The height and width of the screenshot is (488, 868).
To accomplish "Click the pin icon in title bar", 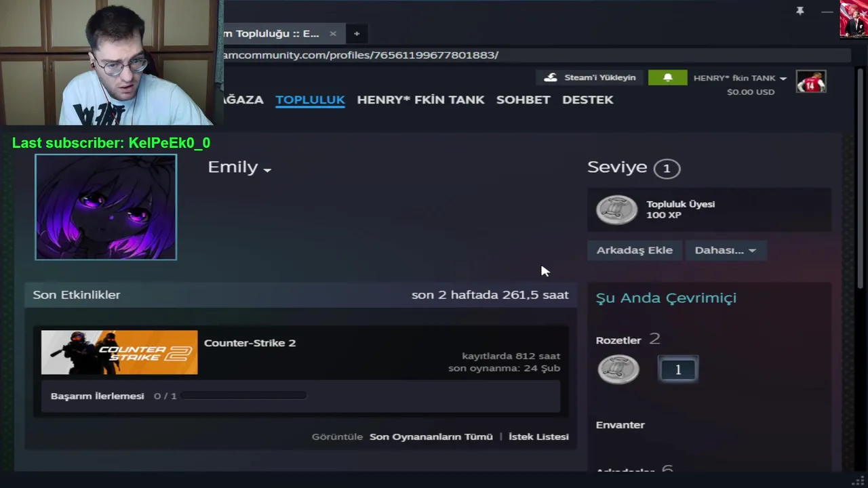I will (800, 11).
